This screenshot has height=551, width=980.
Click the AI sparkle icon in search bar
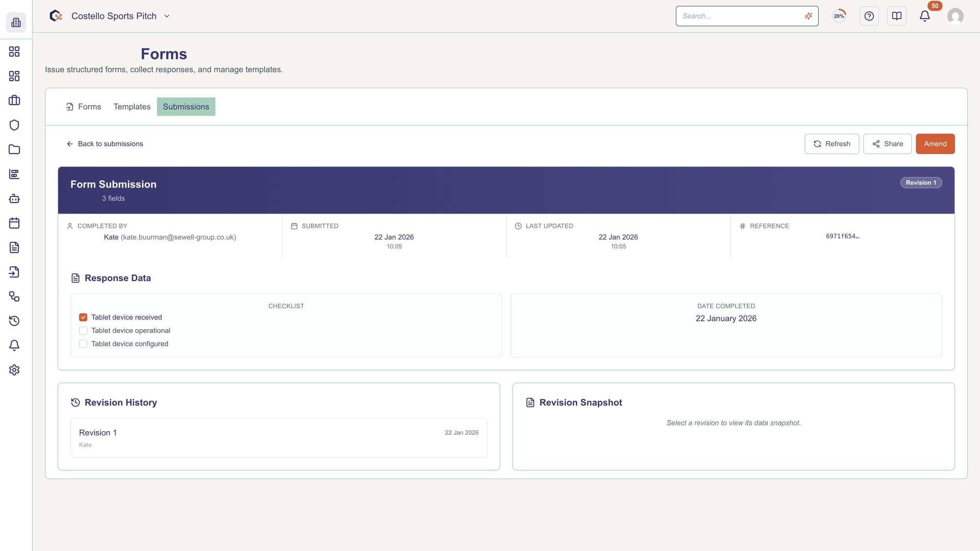coord(808,16)
